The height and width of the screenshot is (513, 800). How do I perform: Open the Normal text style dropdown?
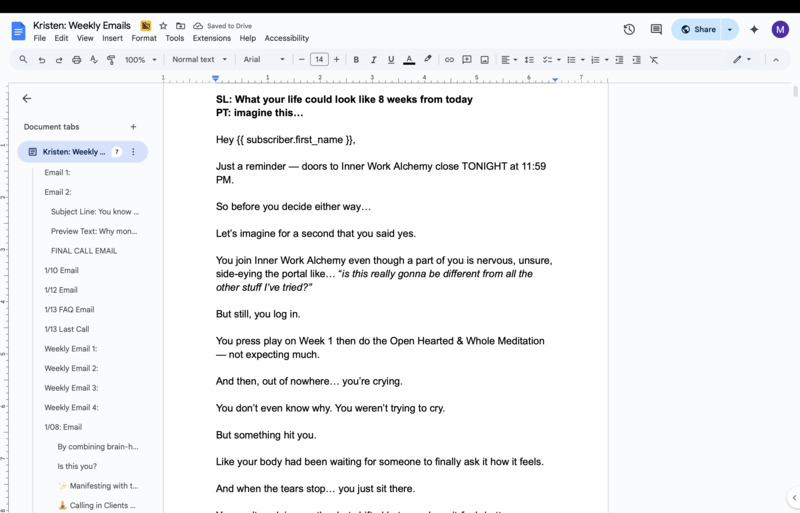(x=199, y=60)
